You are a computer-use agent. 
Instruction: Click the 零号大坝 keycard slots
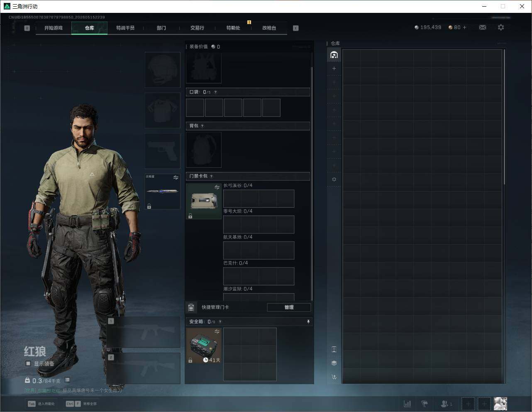point(259,225)
